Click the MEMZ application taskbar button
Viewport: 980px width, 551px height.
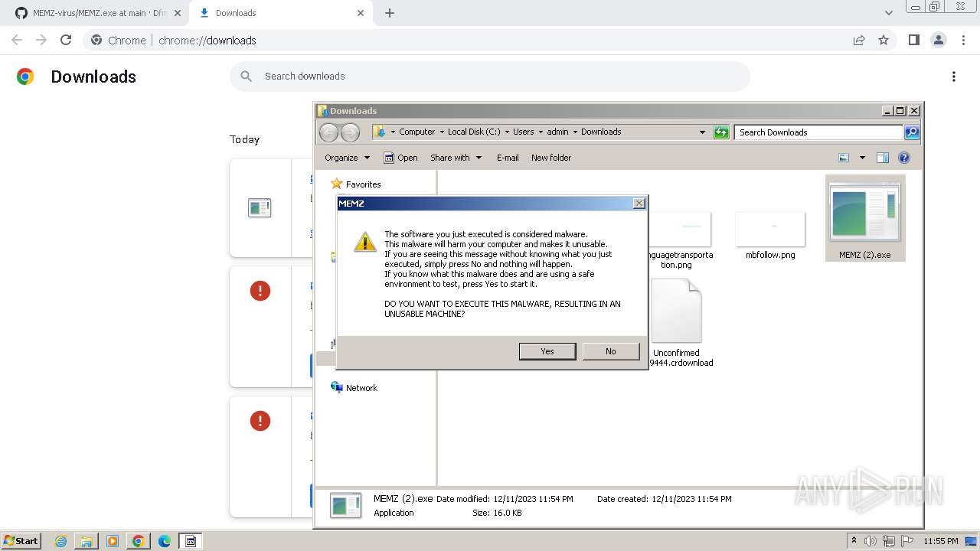(x=191, y=541)
